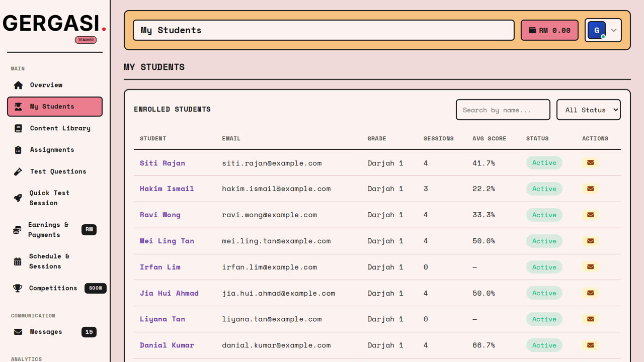Click the Earnings & Payments coins icon
This screenshot has width=644, height=362.
(17, 230)
